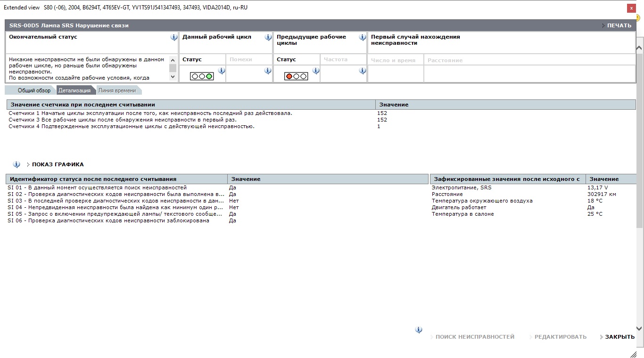Open the Линия времени tab
Viewport: 644px width, 358px height.
pos(117,90)
